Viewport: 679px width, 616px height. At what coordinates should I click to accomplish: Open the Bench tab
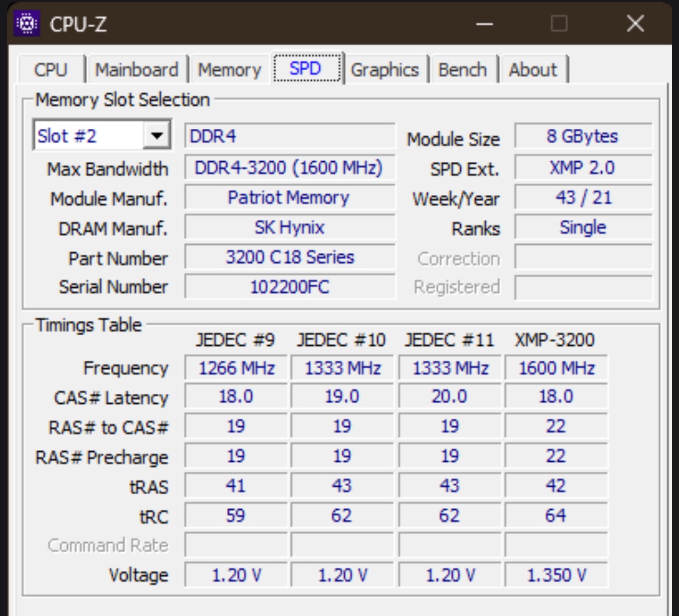coord(463,70)
